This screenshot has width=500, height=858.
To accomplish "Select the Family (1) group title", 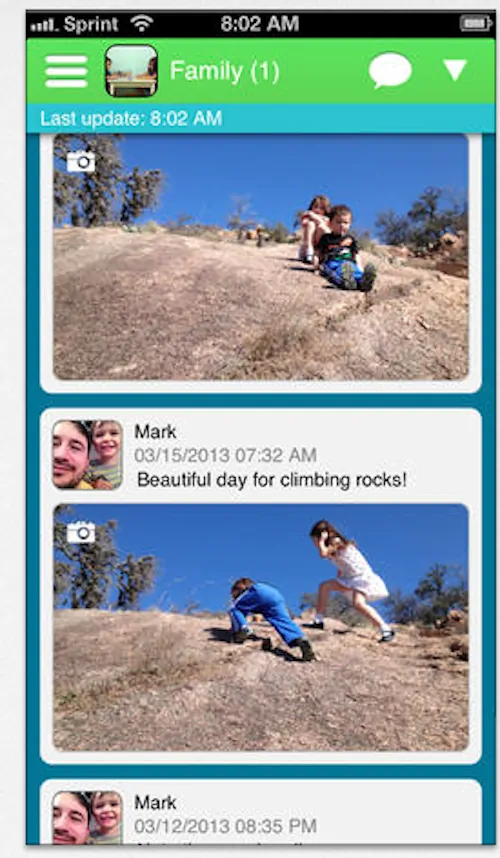I will 225,71.
